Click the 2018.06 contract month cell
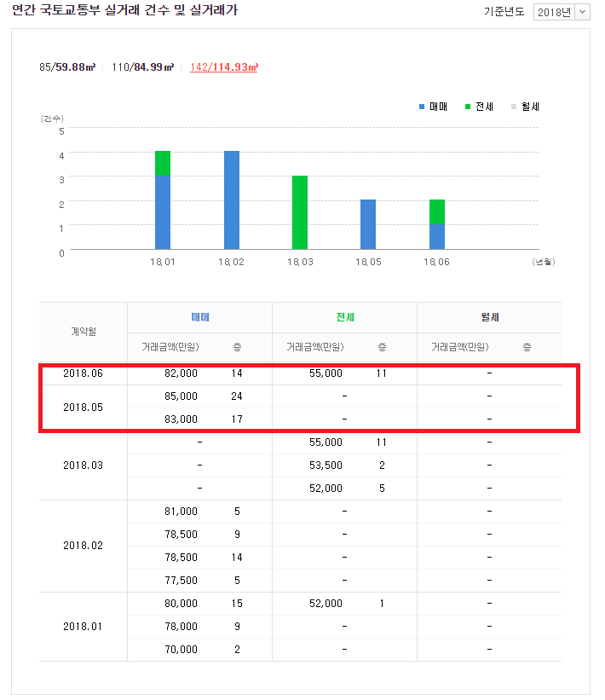This screenshot has height=700, width=605. click(83, 373)
